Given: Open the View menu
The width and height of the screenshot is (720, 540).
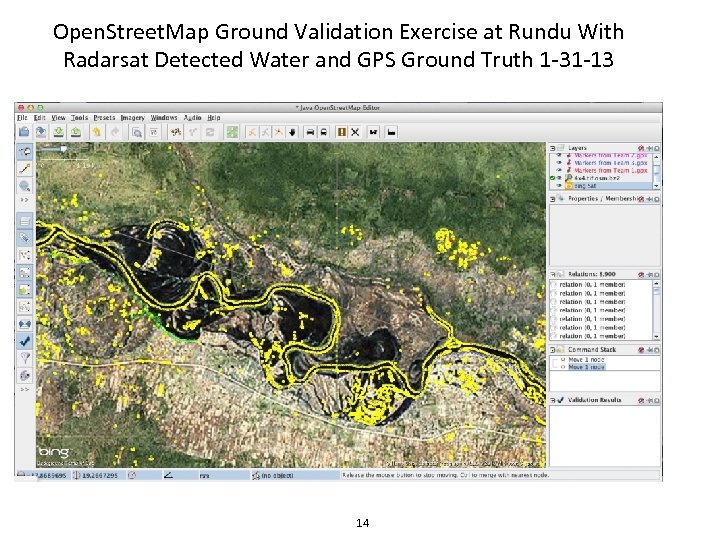Looking at the screenshot, I should [x=58, y=118].
